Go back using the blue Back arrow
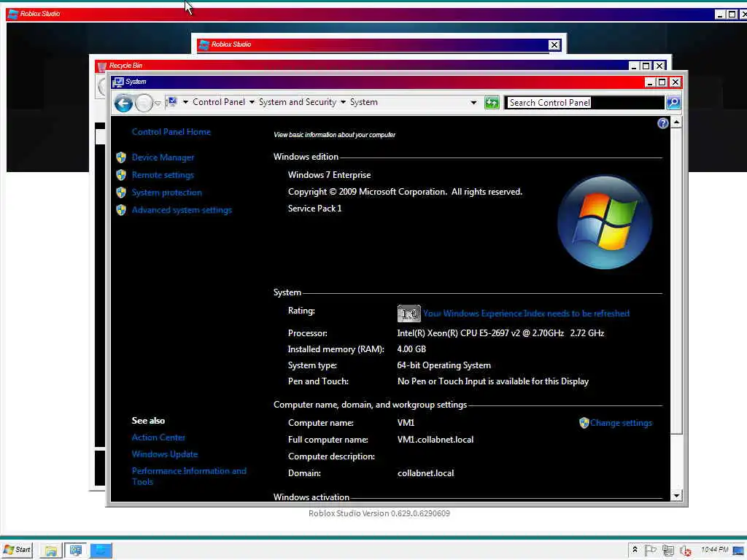This screenshot has width=747, height=560. (x=123, y=103)
